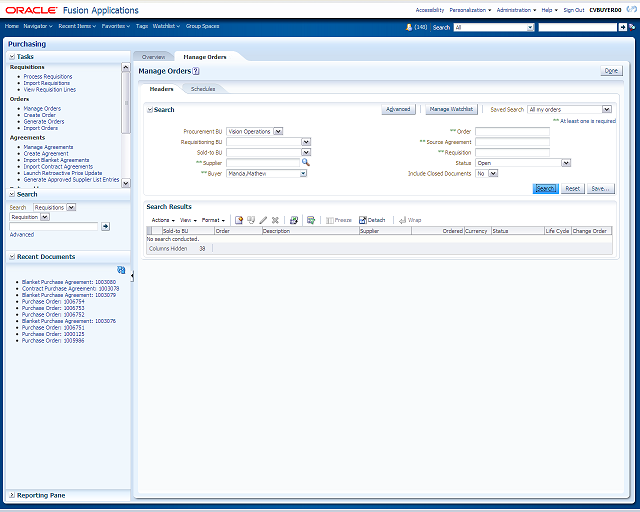Click the icon beside the global search arrow
Screen dimensions: 640x512
pyautogui.click(x=632, y=27)
